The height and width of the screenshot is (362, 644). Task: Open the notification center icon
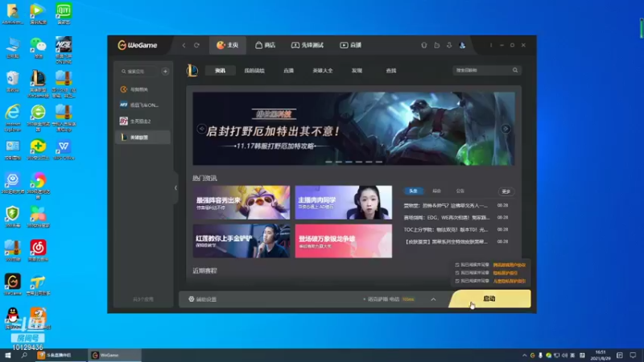click(633, 355)
